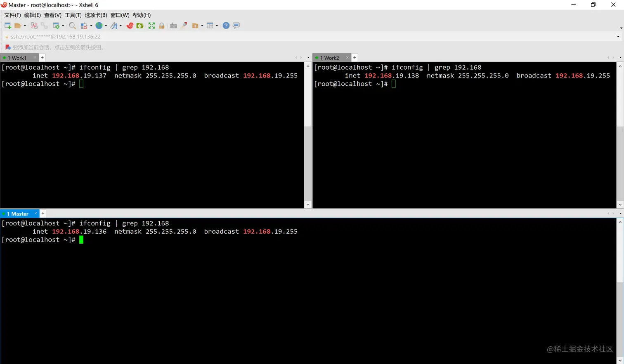Image resolution: width=624 pixels, height=364 pixels.
Task: Click IP 192.168.19.138 in Work2 terminal
Action: click(x=392, y=75)
